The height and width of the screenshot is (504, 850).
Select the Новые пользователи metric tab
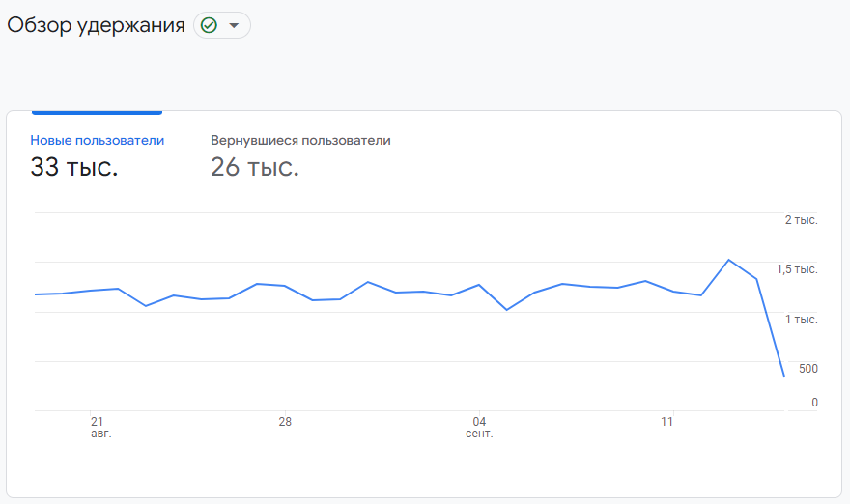[97, 140]
